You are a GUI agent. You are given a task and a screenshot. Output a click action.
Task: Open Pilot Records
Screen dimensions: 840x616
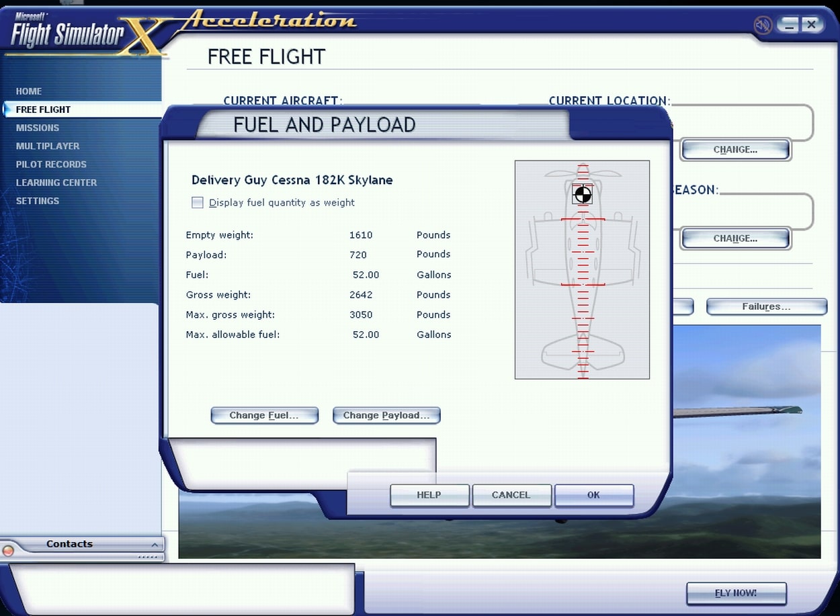click(x=51, y=164)
